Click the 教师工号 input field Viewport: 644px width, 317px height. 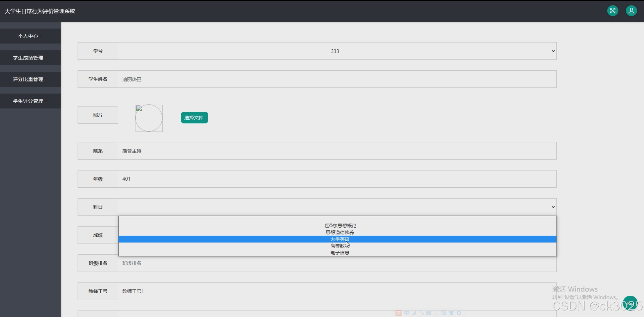[x=337, y=291]
